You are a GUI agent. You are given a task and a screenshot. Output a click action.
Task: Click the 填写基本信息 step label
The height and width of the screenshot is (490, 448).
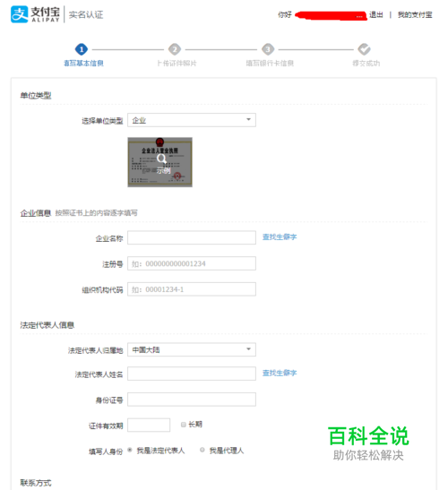click(x=83, y=64)
